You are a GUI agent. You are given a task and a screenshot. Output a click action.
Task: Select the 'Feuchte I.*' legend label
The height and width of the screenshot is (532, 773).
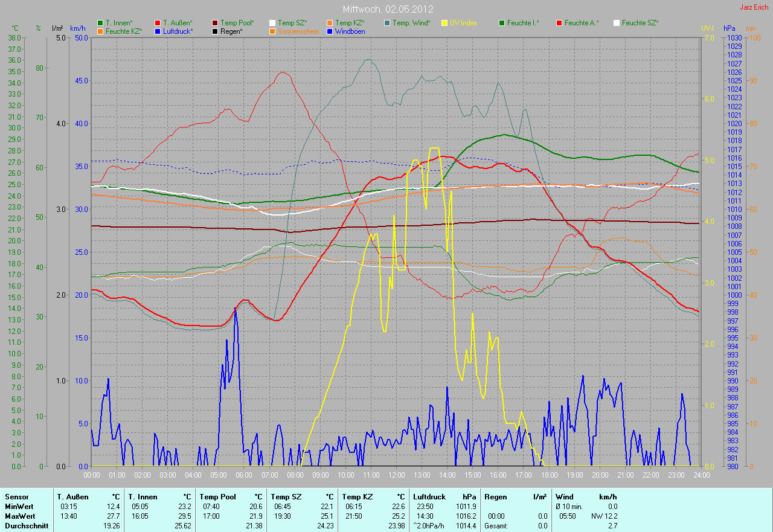tap(523, 23)
